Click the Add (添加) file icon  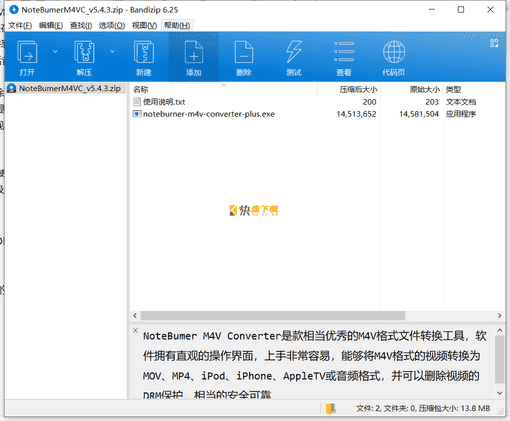coord(194,52)
